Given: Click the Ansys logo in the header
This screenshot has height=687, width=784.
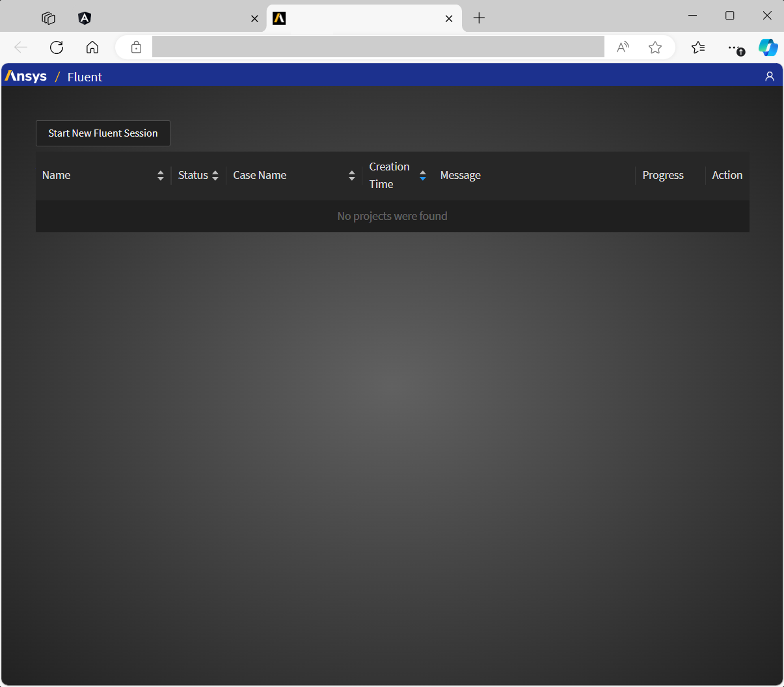Looking at the screenshot, I should point(26,76).
